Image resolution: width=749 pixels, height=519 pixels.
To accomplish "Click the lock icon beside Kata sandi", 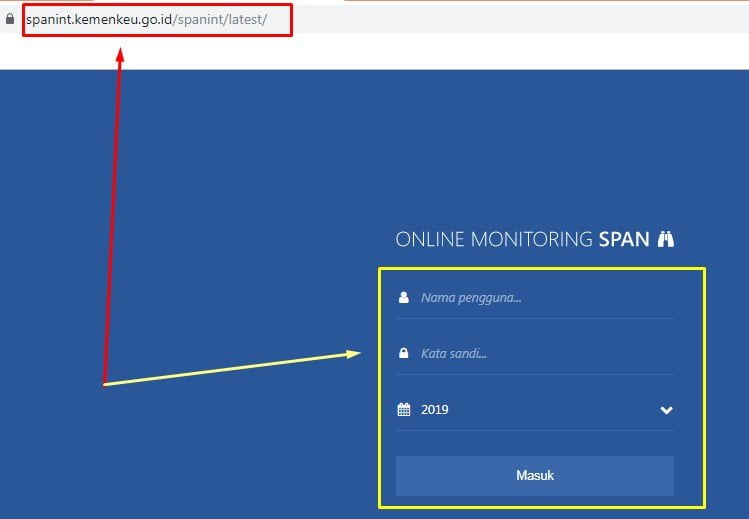I will pos(404,353).
